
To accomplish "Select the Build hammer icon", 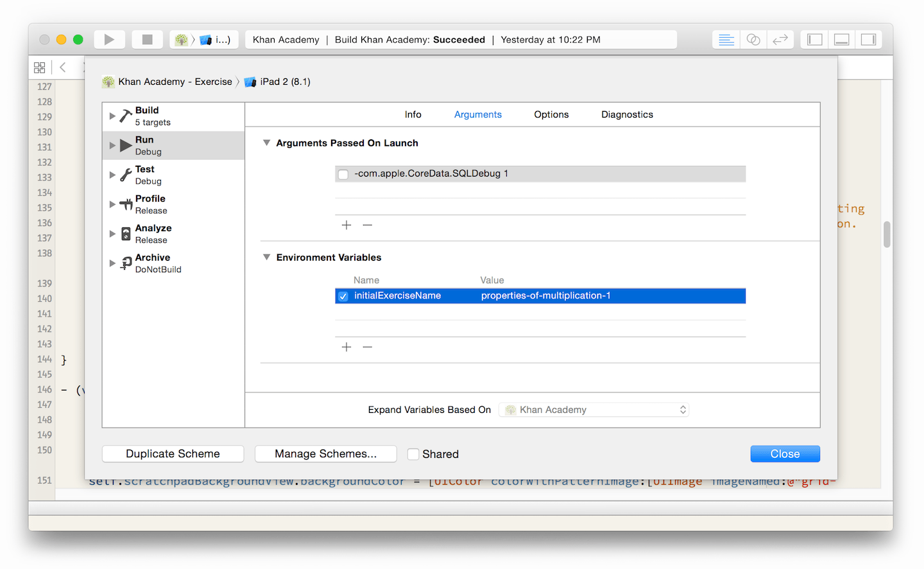I will [x=126, y=116].
